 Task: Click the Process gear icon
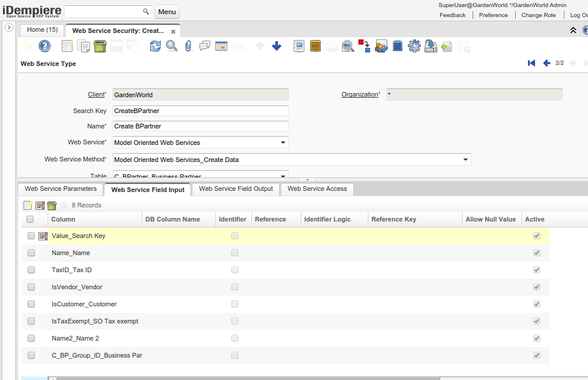414,46
